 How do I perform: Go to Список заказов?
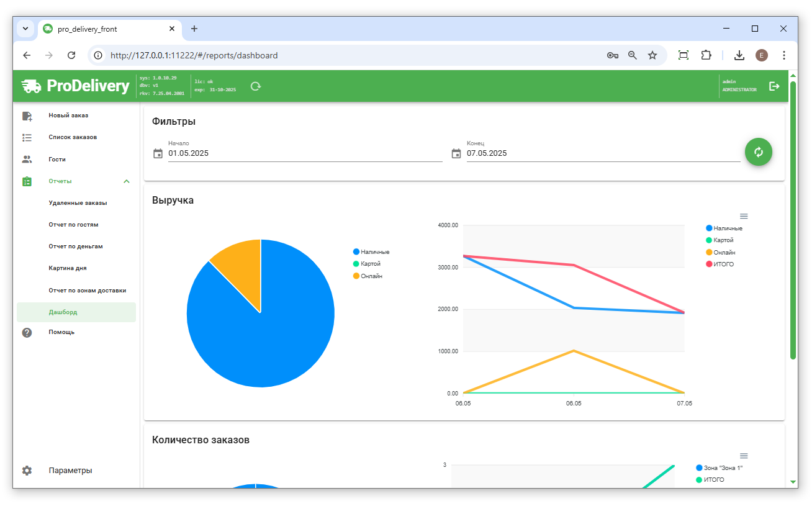(73, 137)
